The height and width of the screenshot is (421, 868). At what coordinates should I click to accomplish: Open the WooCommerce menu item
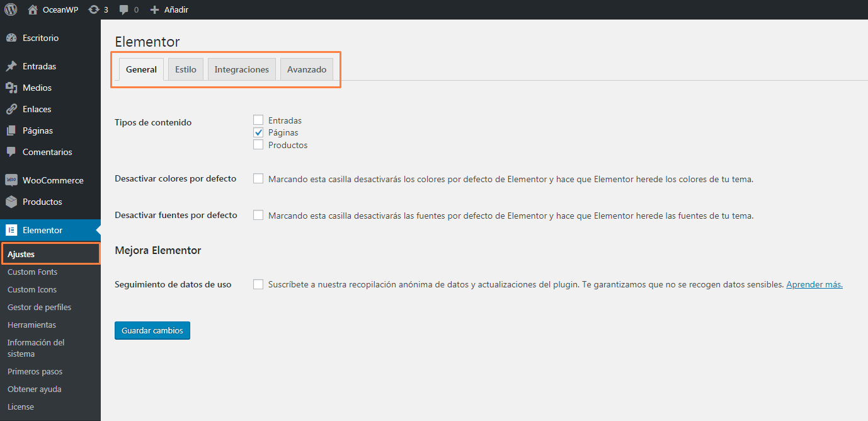point(50,180)
